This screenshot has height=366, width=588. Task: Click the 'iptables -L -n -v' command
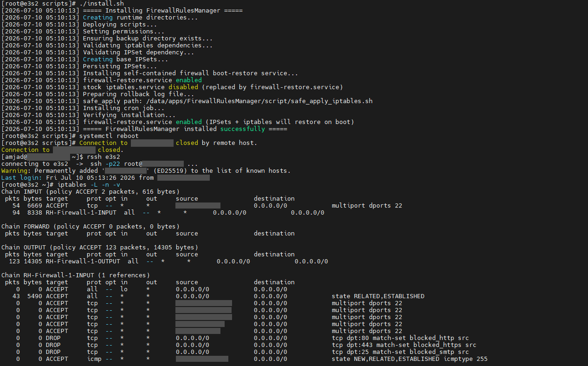(x=89, y=184)
